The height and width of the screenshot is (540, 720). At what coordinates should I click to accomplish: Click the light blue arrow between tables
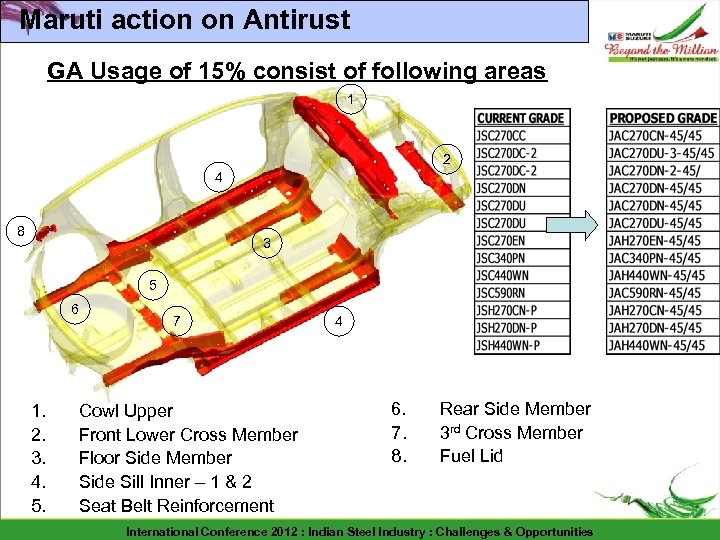572,225
